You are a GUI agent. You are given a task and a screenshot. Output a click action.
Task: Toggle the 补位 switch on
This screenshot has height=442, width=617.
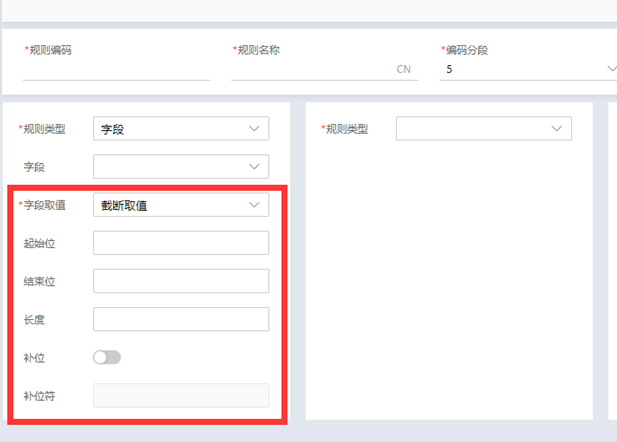point(106,357)
